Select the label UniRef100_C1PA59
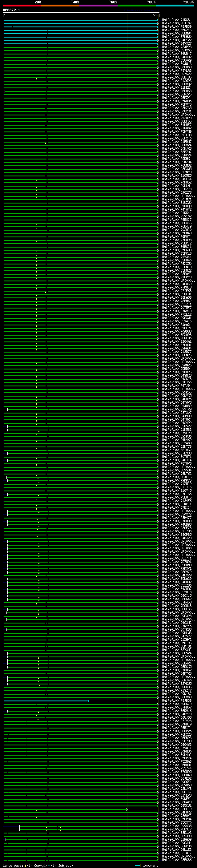Viewport: 197px width, 868px height. pos(177,839)
